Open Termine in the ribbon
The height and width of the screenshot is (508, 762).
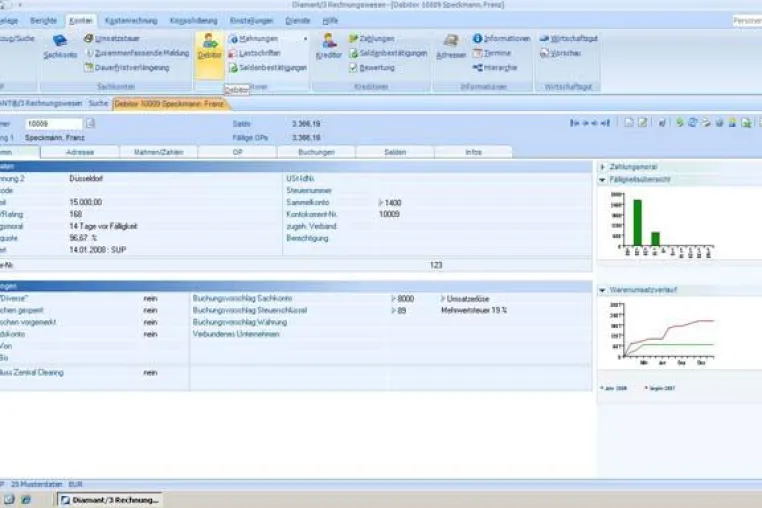pos(492,53)
